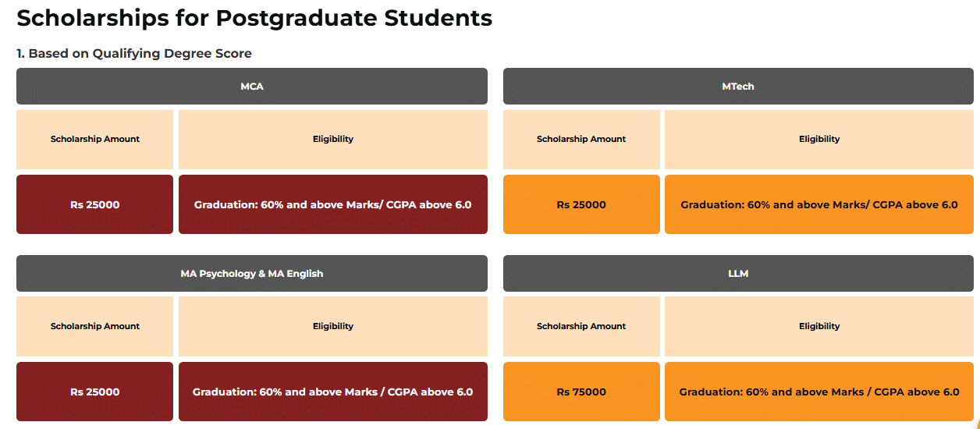Click the Scholarships for Postgraduate Students heading
The image size is (980, 429).
(254, 19)
